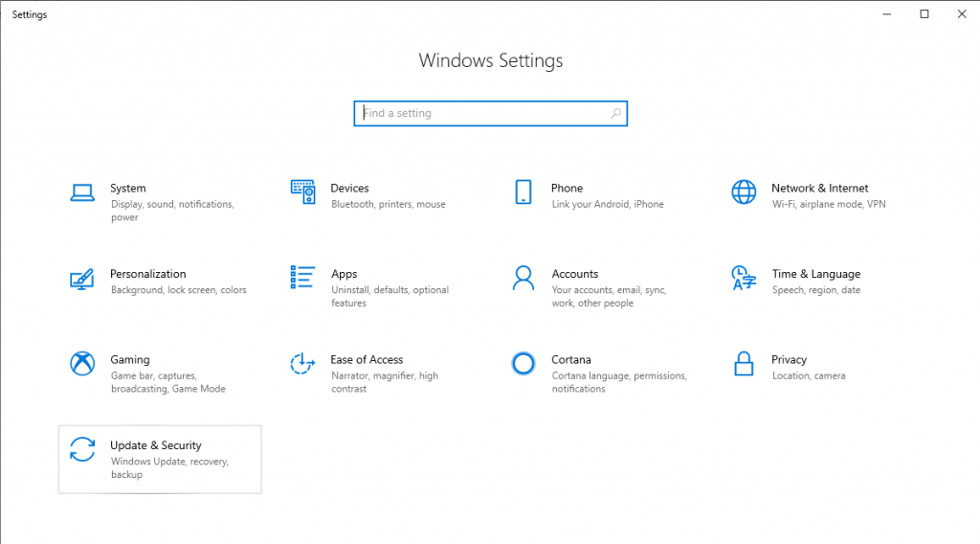Viewport: 980px width, 544px height.
Task: Open the Gaming Xbox icon
Action: point(82,363)
